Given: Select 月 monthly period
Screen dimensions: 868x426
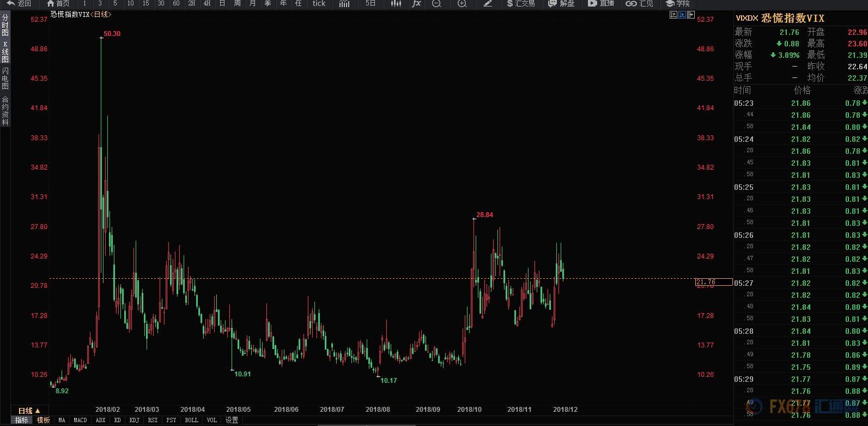Looking at the screenshot, I should coord(252,3).
